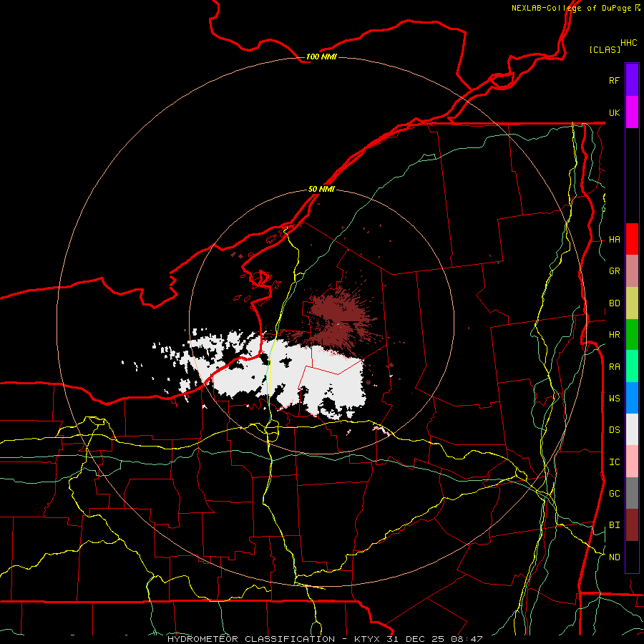The height and width of the screenshot is (644, 644).
Task: Click the pink IC color swatch
Action: [632, 462]
